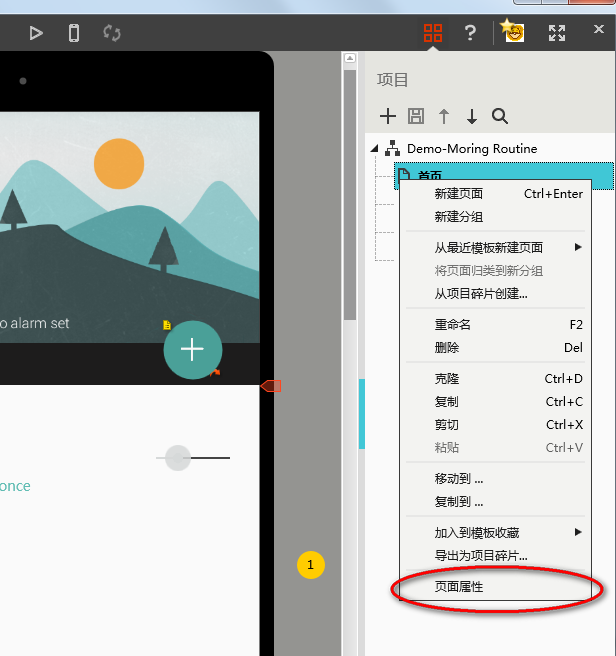Viewport: 616px width, 656px height.
Task: Click the sync refresh arrows icon
Action: pyautogui.click(x=112, y=33)
